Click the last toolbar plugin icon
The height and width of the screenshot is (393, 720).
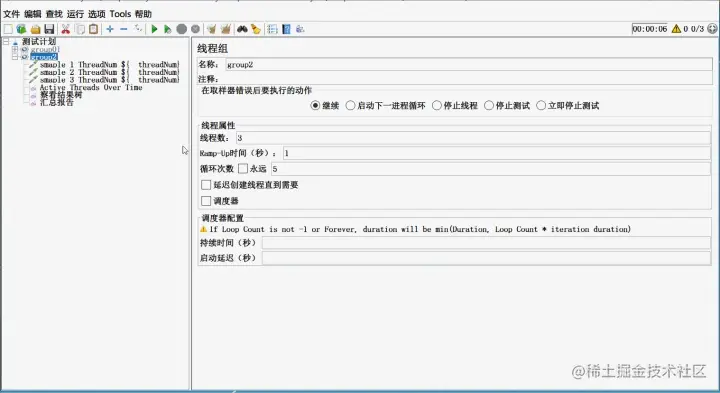[300, 29]
